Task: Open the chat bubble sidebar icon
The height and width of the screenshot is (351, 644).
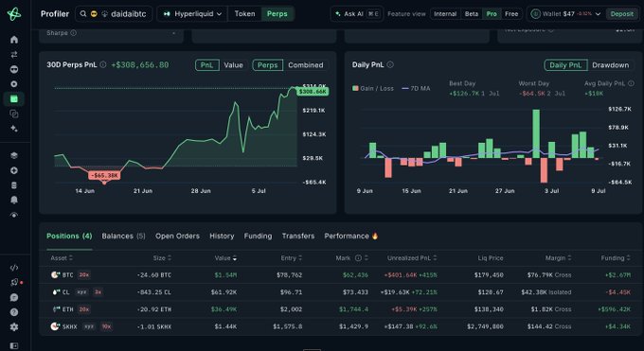Action: (x=14, y=297)
